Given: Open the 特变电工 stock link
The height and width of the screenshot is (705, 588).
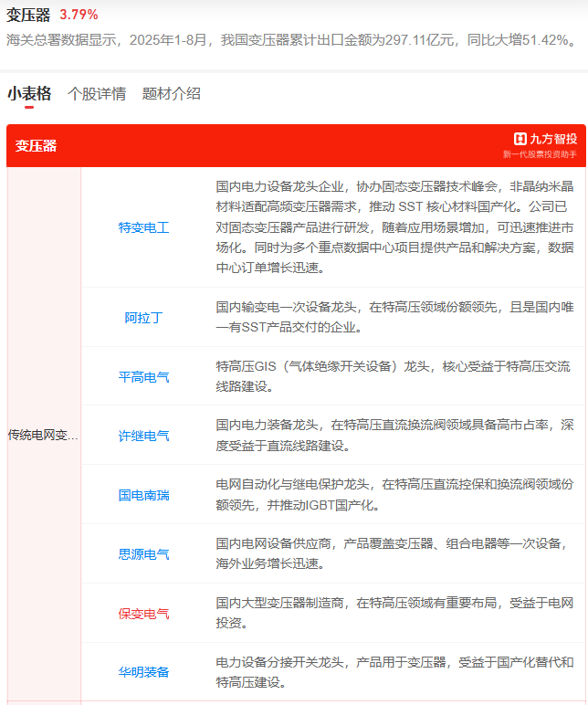Looking at the screenshot, I should tap(144, 227).
